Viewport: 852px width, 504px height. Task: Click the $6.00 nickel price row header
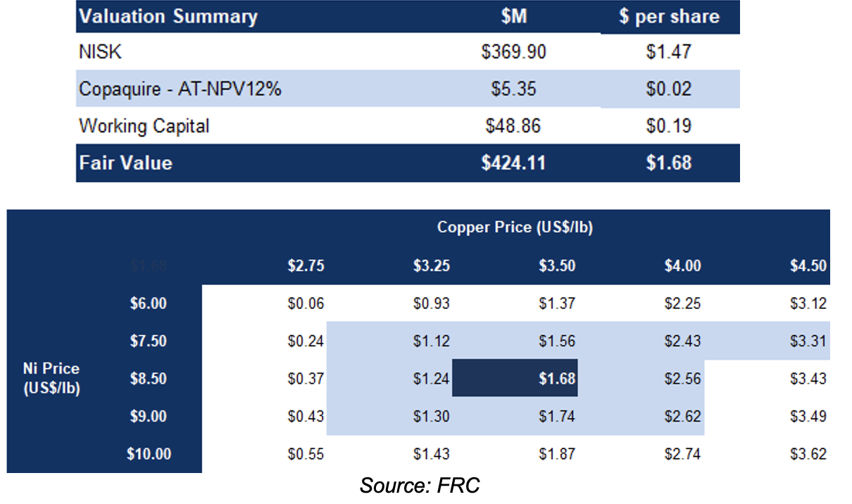click(x=149, y=303)
